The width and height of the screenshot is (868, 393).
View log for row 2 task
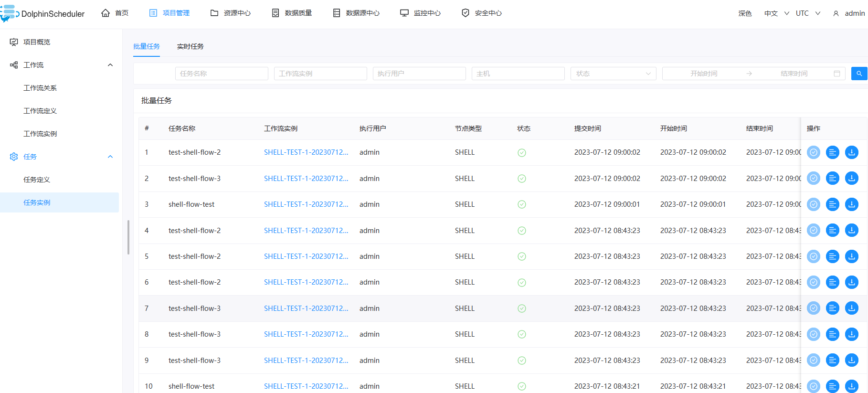click(833, 178)
